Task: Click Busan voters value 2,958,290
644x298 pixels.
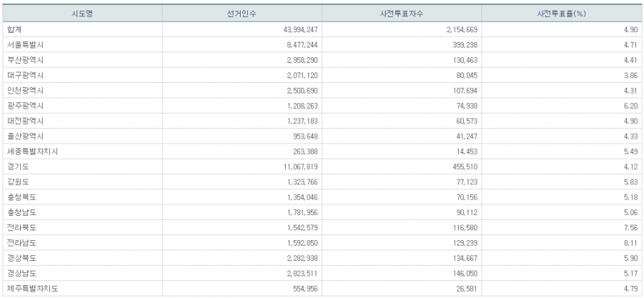Action: point(302,60)
